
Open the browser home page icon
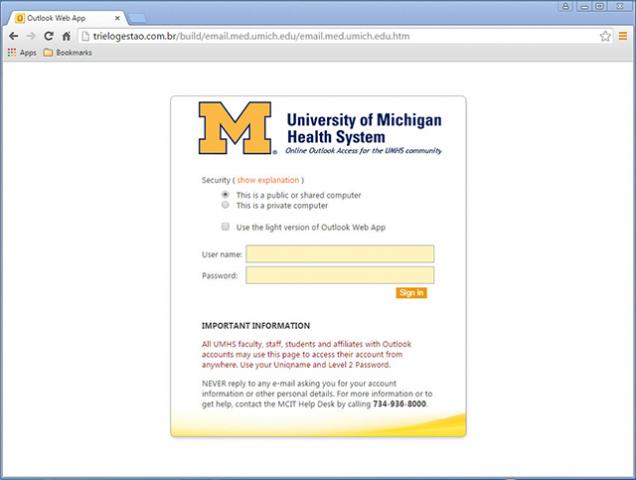66,36
